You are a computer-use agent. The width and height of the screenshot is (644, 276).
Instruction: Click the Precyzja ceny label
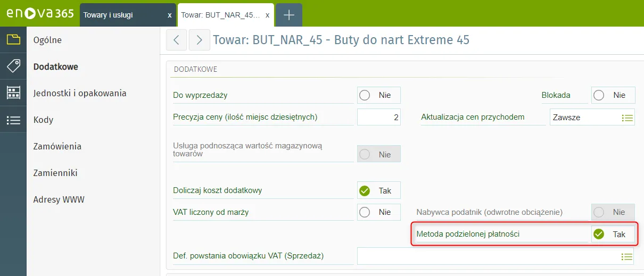coord(245,117)
